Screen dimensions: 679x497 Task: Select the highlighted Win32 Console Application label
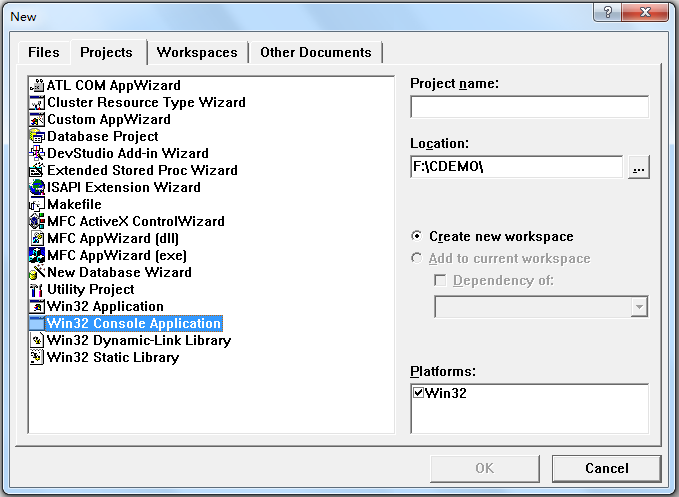pyautogui.click(x=134, y=323)
